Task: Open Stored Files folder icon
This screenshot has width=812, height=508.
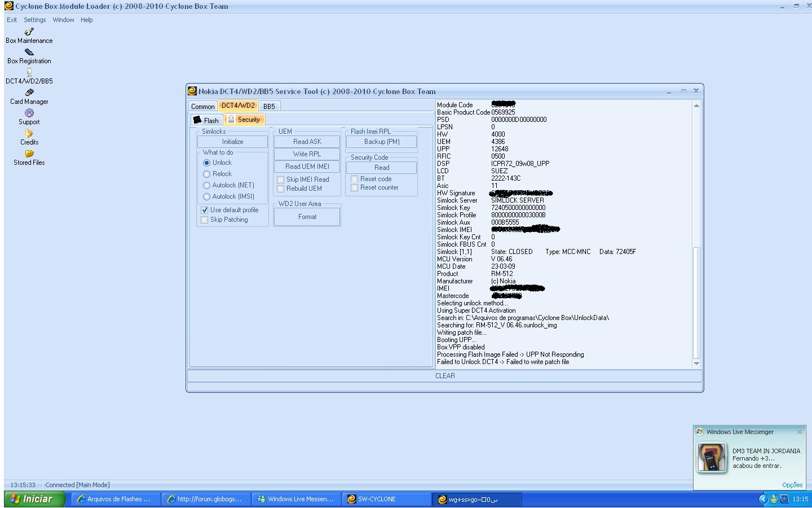Action: (x=29, y=154)
